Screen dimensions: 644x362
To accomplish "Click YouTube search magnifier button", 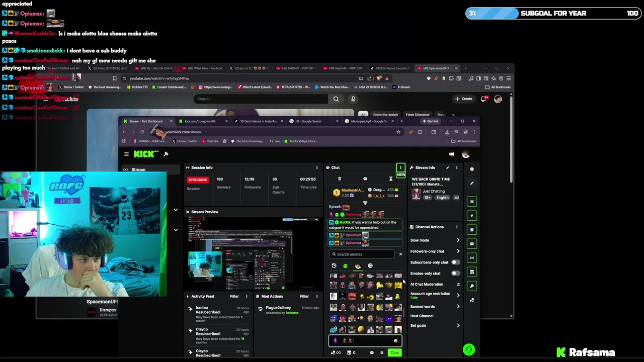I will (336, 99).
